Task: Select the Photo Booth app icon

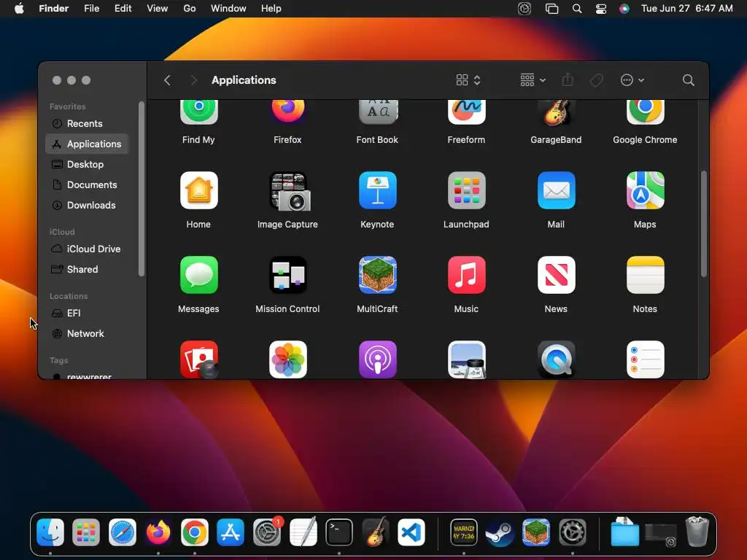Action: click(199, 359)
